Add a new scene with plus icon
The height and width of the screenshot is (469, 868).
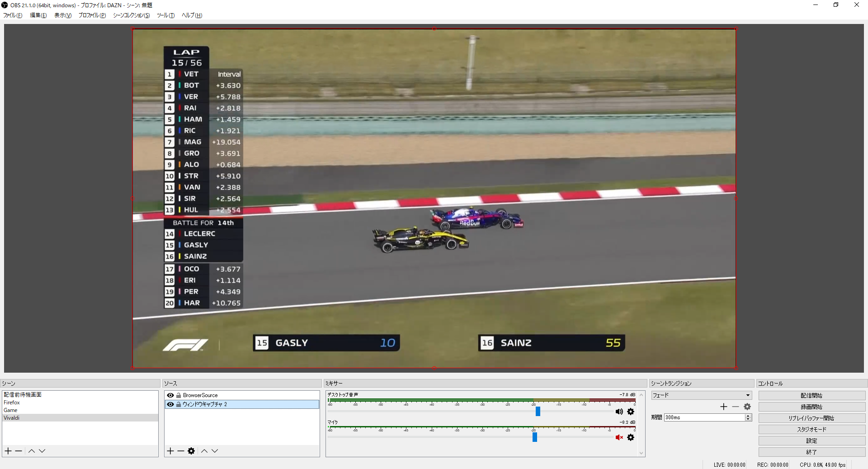coord(8,451)
